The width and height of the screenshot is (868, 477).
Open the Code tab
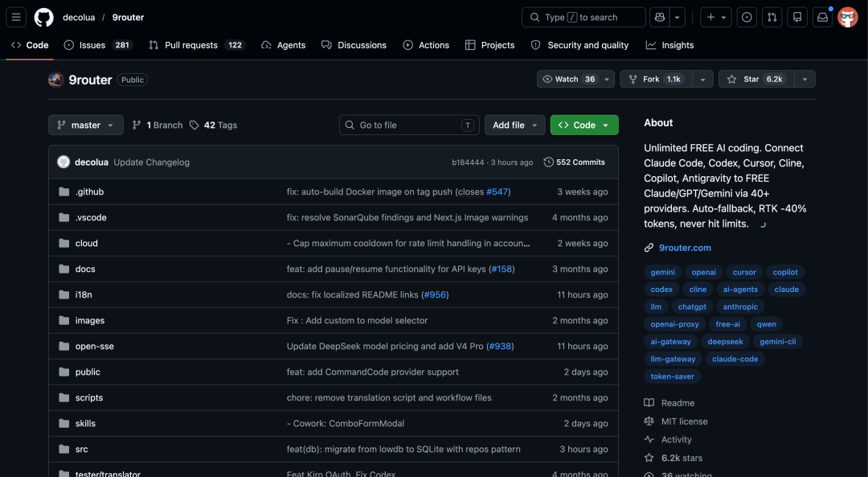click(x=30, y=45)
